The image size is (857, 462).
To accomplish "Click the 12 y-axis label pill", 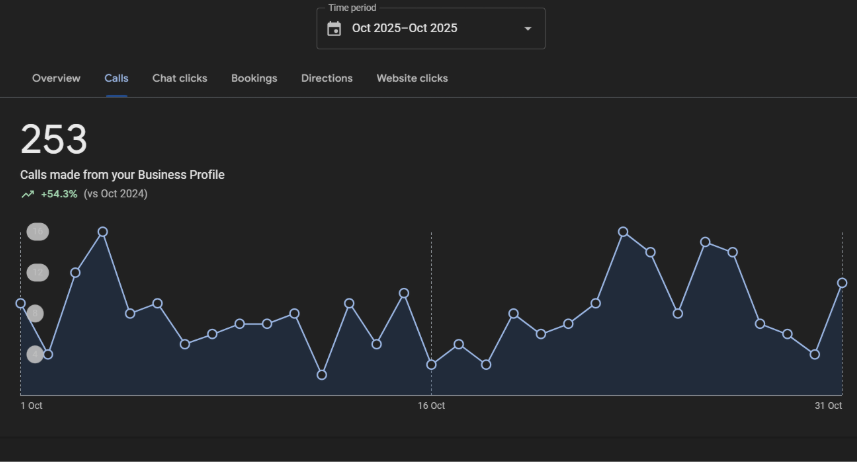I will [x=38, y=273].
